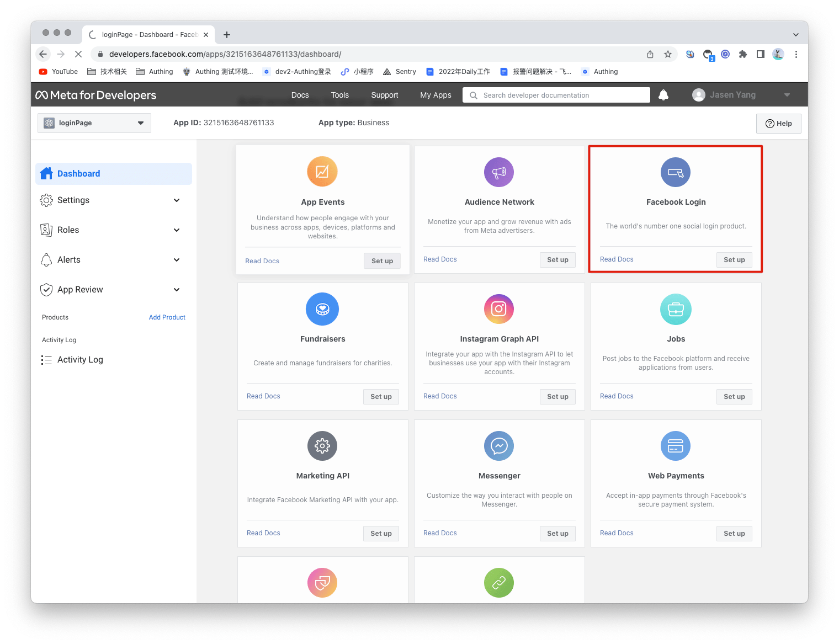Image resolution: width=839 pixels, height=644 pixels.
Task: Open Activity Log in the sidebar
Action: [x=80, y=360]
